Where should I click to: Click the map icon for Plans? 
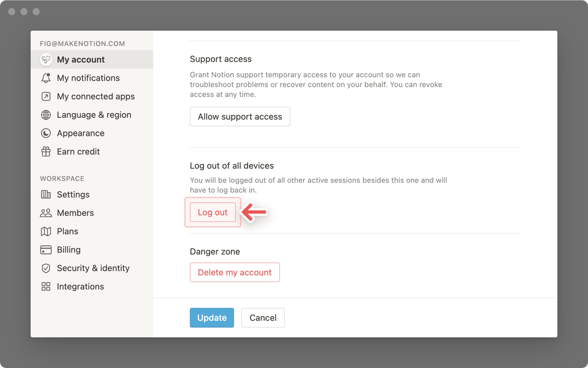(46, 231)
